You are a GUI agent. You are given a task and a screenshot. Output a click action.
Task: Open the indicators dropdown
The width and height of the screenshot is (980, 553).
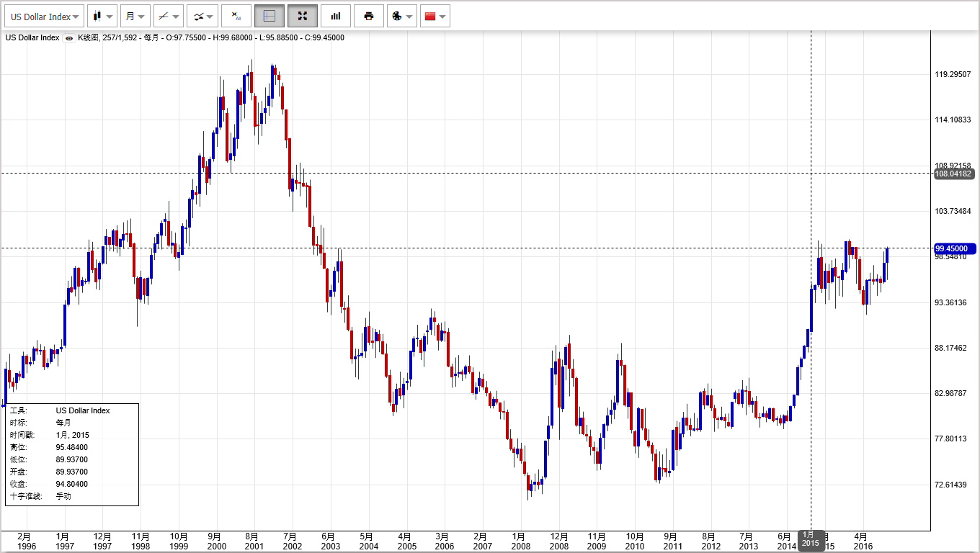tap(201, 16)
